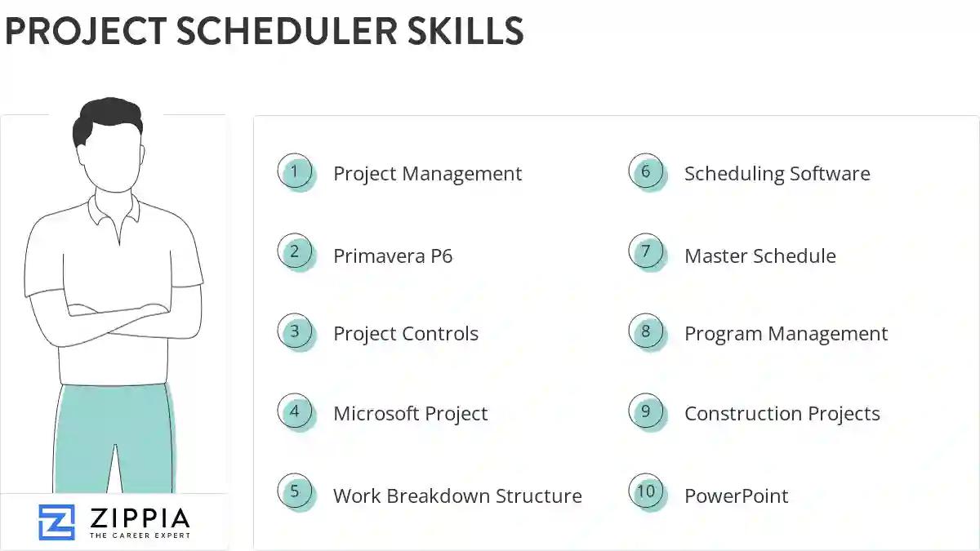Click the Project Management skill text
The width and height of the screenshot is (980, 551).
[x=427, y=174]
